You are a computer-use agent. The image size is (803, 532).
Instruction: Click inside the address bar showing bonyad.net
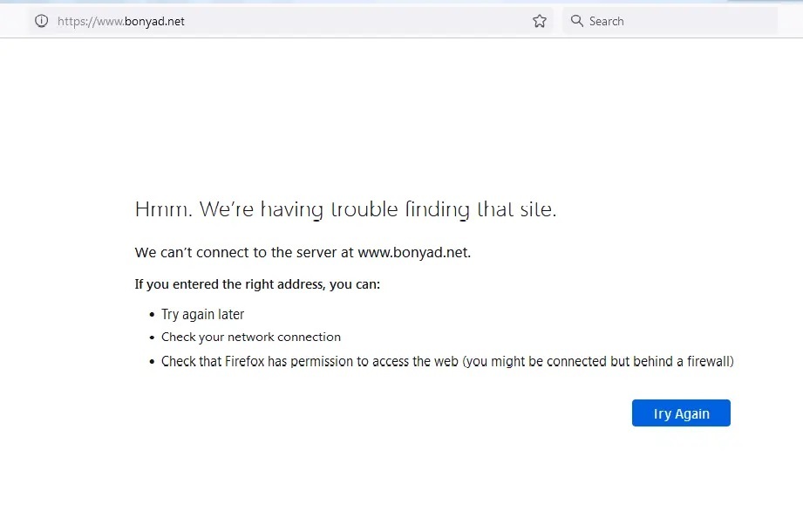pos(262,20)
